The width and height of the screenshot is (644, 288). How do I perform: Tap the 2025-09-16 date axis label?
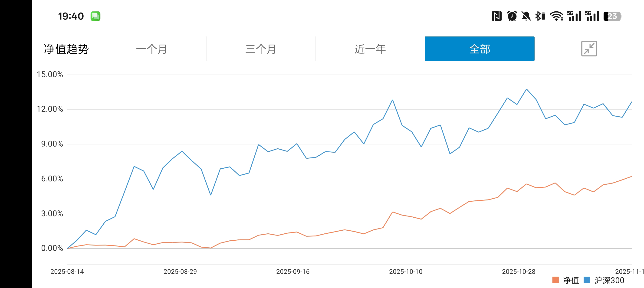(x=293, y=272)
